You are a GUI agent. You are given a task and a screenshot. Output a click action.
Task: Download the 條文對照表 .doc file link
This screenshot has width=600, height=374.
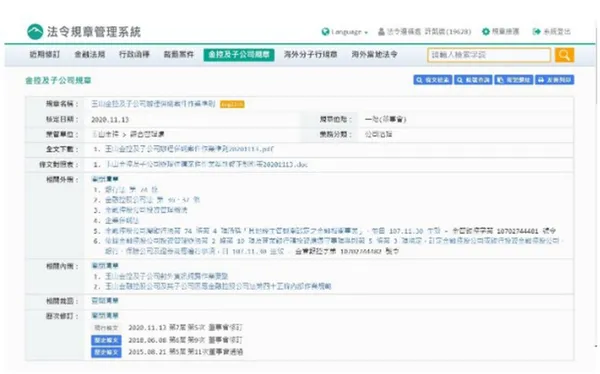pyautogui.click(x=207, y=164)
